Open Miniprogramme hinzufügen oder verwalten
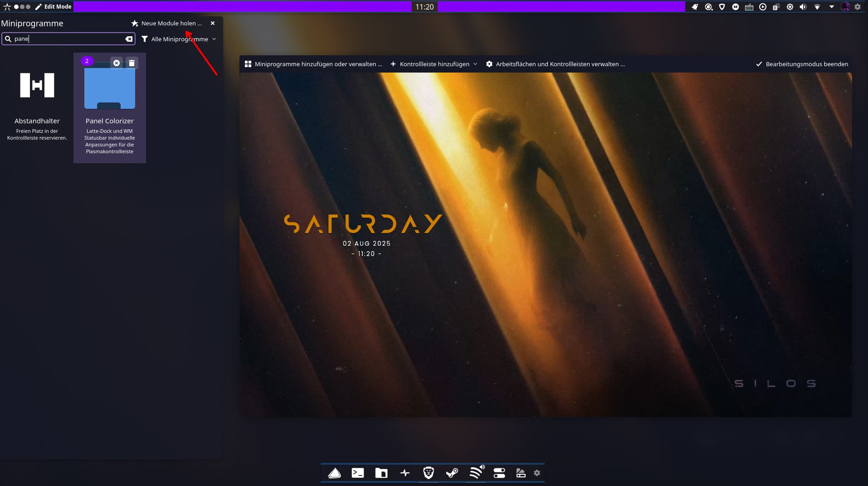Image resolution: width=868 pixels, height=486 pixels. coord(313,64)
